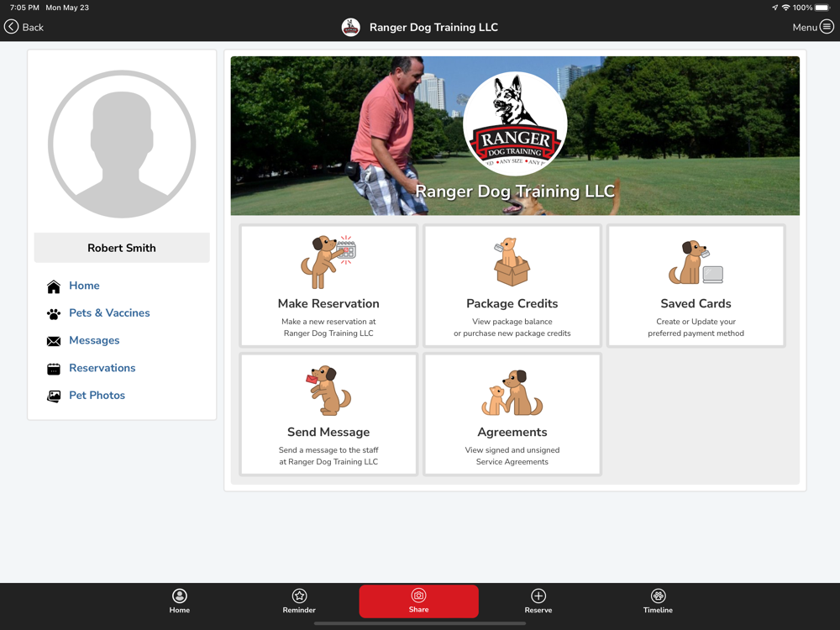
Task: Click the dog with calendar reservation icon
Action: [x=328, y=262]
